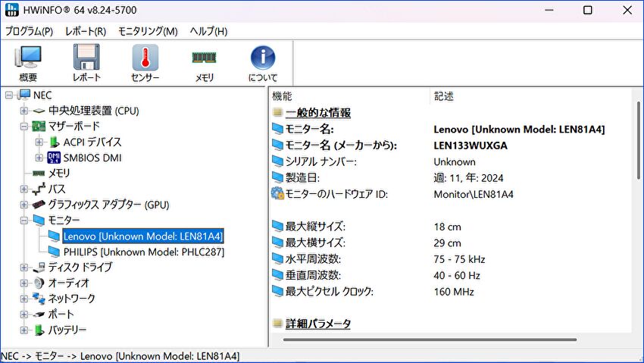Click the メモリ toolbar icon

tap(204, 57)
